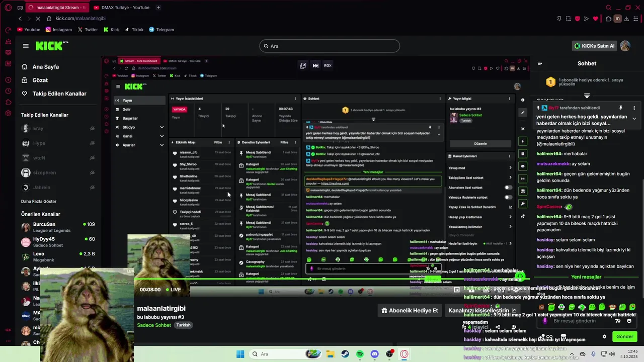The width and height of the screenshot is (644, 362).
Task: Click chat user mutsuzekmekk
Action: (553, 164)
